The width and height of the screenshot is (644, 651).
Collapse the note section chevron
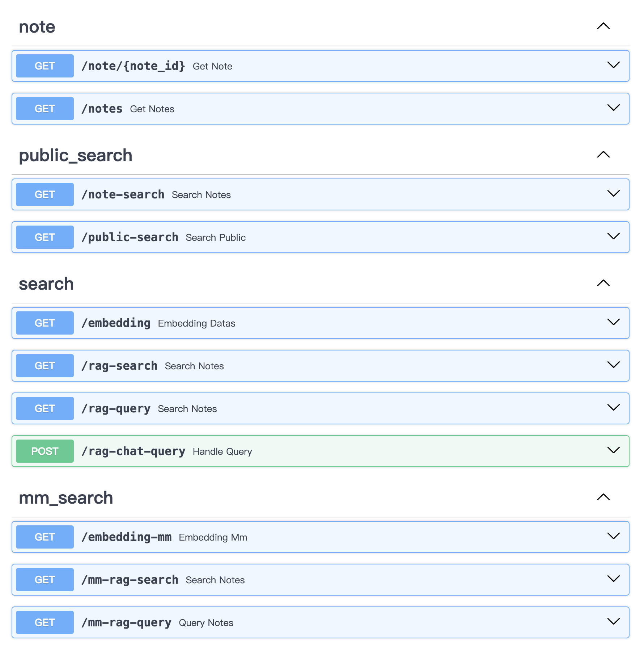point(603,26)
